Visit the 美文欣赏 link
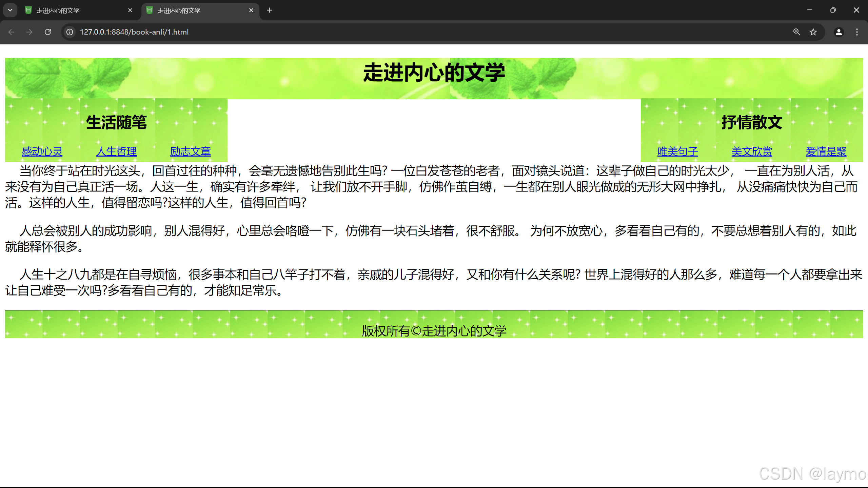 click(752, 151)
